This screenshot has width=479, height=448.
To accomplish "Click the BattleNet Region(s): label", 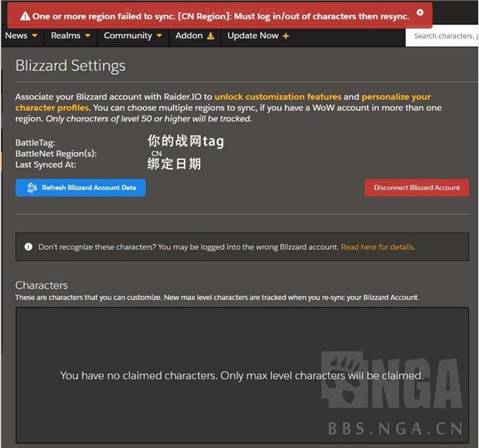I will pyautogui.click(x=56, y=153).
